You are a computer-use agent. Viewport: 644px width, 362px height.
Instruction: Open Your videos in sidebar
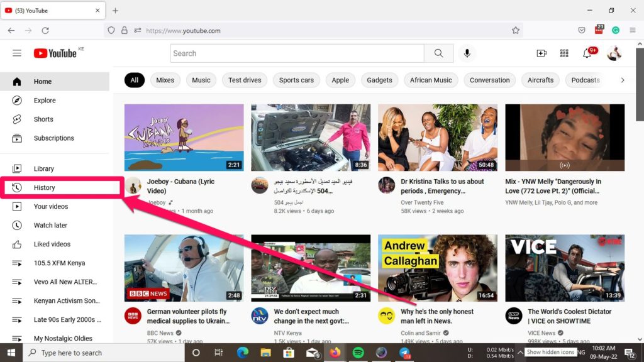55,206
